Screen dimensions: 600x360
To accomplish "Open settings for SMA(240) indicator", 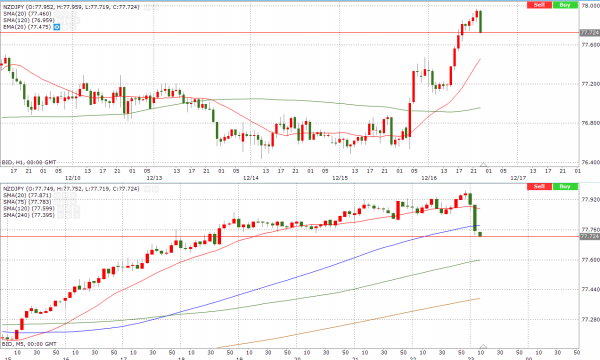I will click(68, 215).
